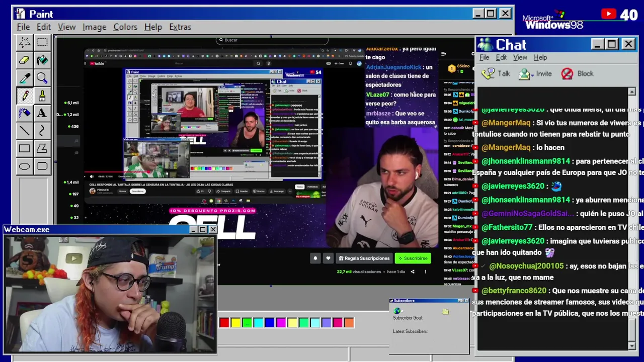Select the Curve tool

click(42, 131)
